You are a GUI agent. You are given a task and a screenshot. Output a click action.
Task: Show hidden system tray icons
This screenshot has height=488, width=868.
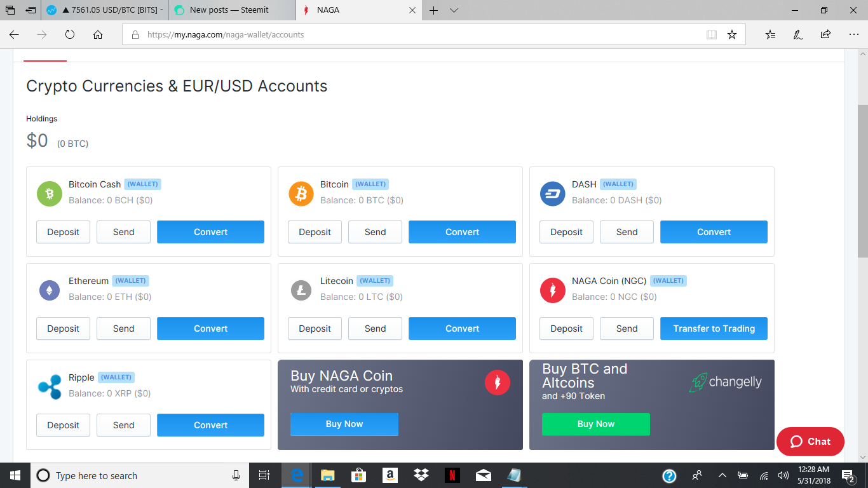point(722,475)
